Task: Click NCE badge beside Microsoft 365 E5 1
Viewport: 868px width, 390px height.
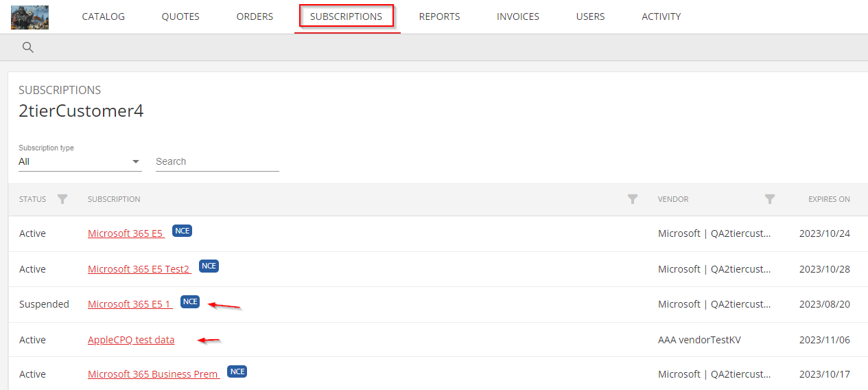Action: coord(190,301)
